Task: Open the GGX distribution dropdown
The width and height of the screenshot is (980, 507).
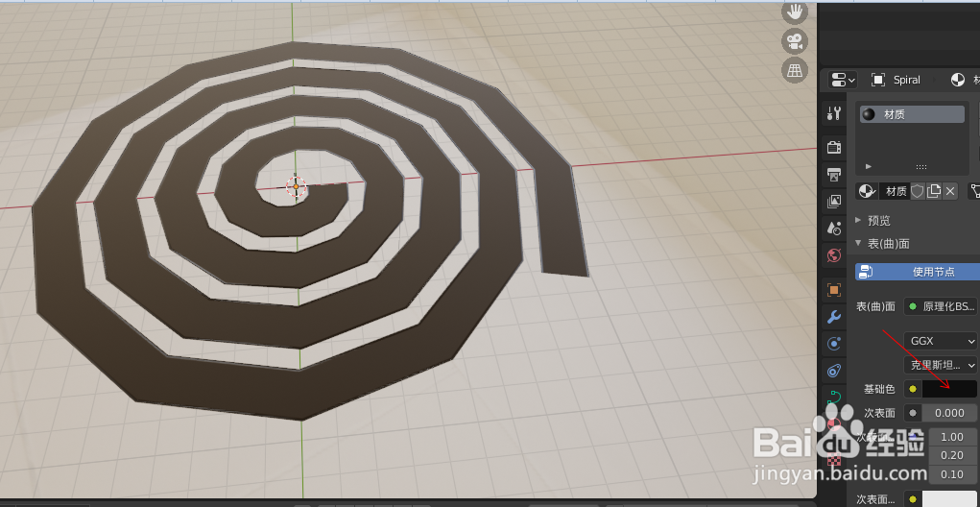Action: tap(940, 341)
